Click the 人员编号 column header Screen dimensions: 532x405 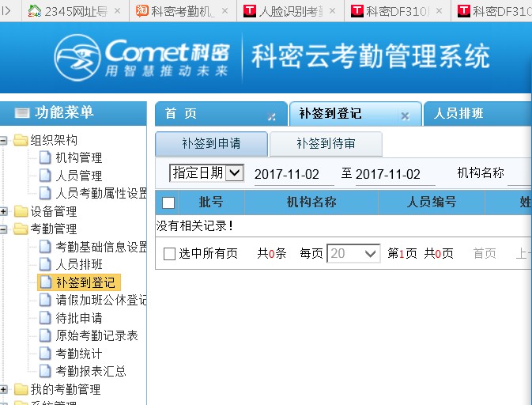[x=432, y=202]
